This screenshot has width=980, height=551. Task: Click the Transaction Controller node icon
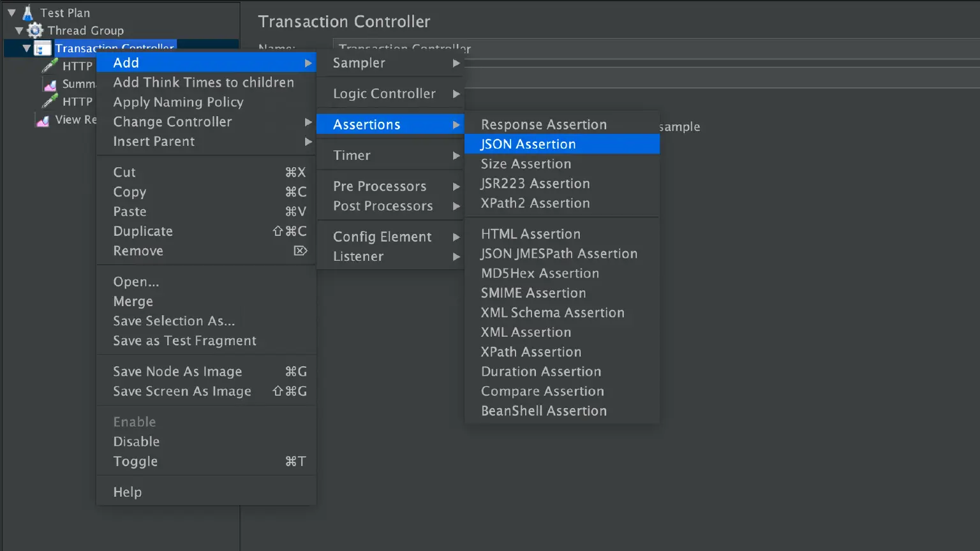click(x=42, y=48)
